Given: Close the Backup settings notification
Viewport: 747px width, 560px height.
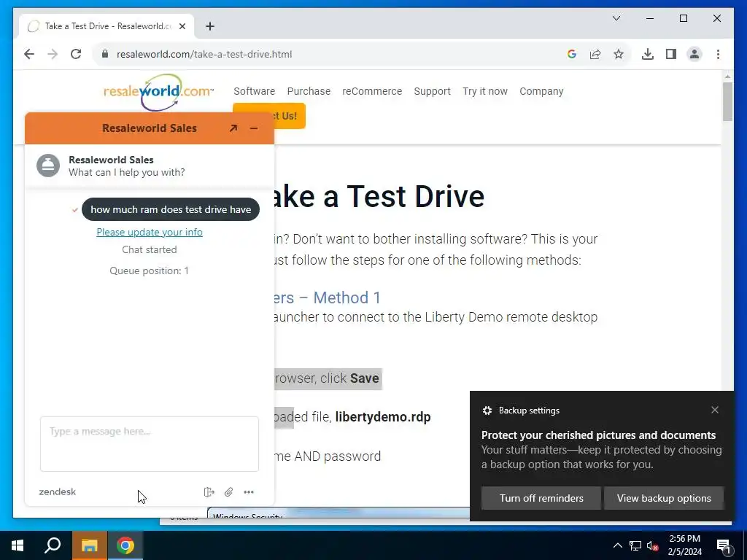Looking at the screenshot, I should click(x=715, y=410).
